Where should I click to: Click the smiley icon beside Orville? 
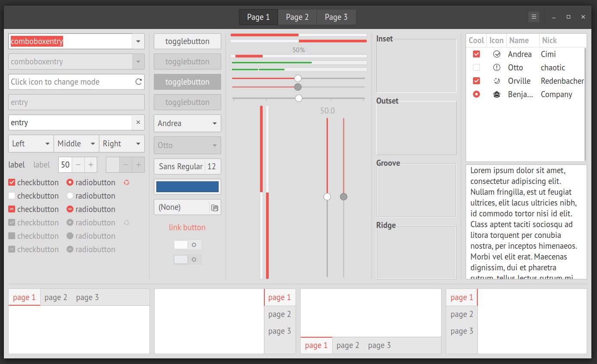click(497, 81)
